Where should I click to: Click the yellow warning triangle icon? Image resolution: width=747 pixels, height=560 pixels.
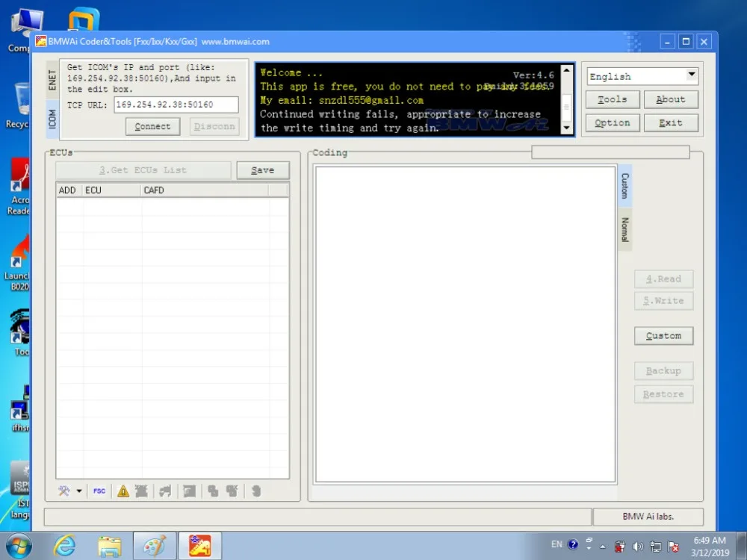point(123,491)
